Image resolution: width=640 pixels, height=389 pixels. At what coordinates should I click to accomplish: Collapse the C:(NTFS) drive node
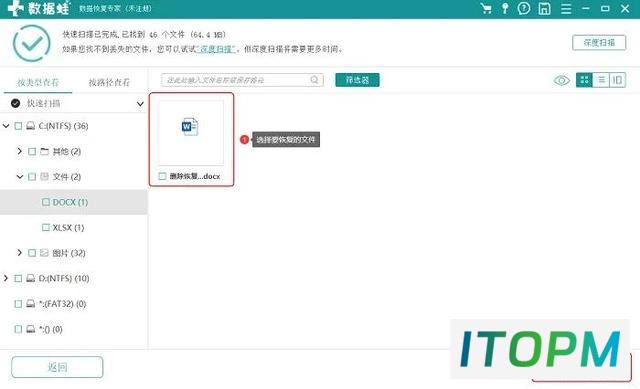point(6,126)
